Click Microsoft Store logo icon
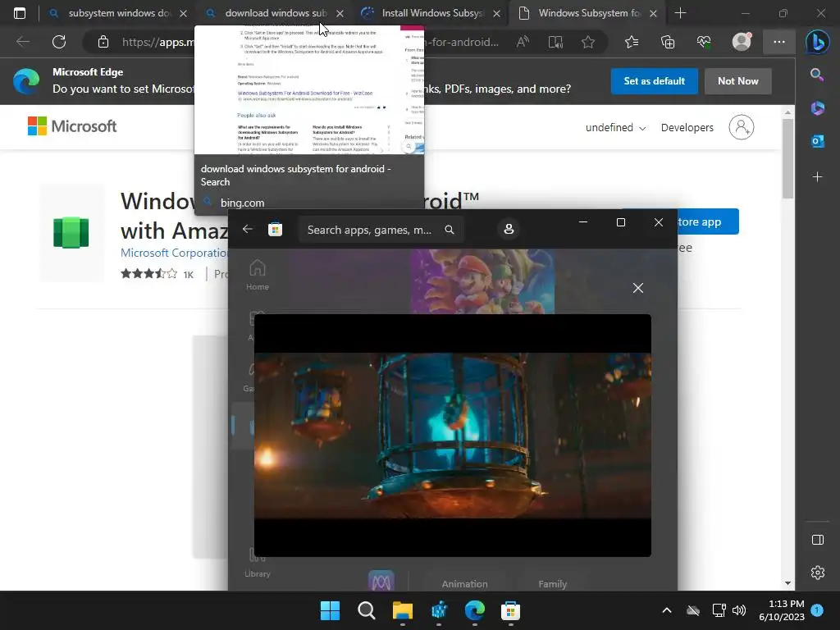Viewport: 840px width, 630px height. click(276, 230)
